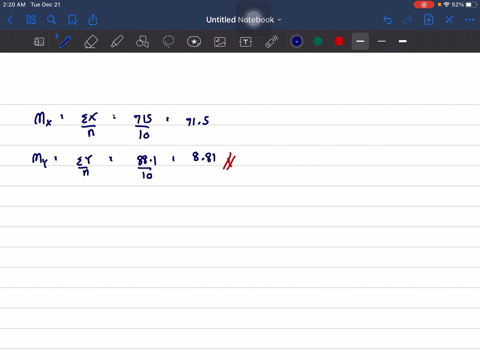Go back with the left chevron
The width and height of the screenshot is (480, 360).
pyautogui.click(x=10, y=20)
